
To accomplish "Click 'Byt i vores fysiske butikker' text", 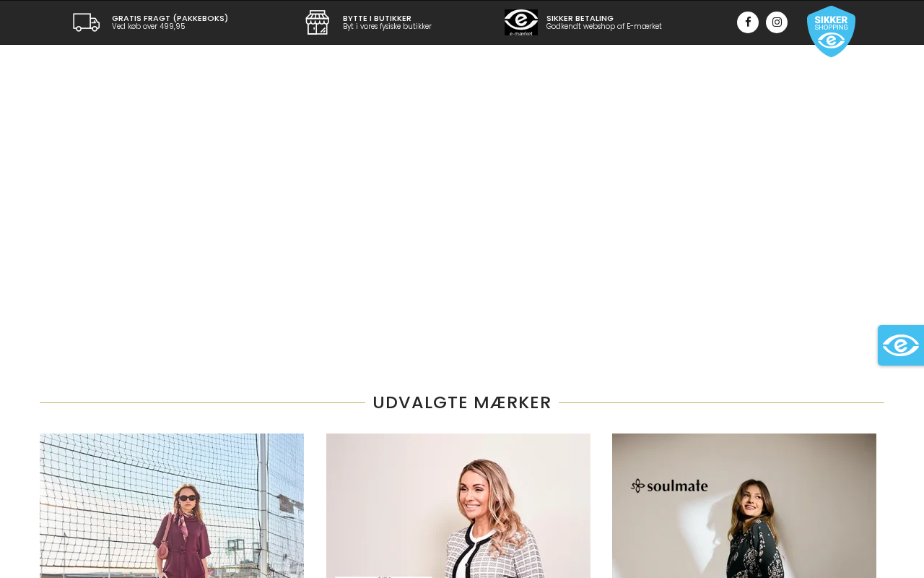I will 387,27.
